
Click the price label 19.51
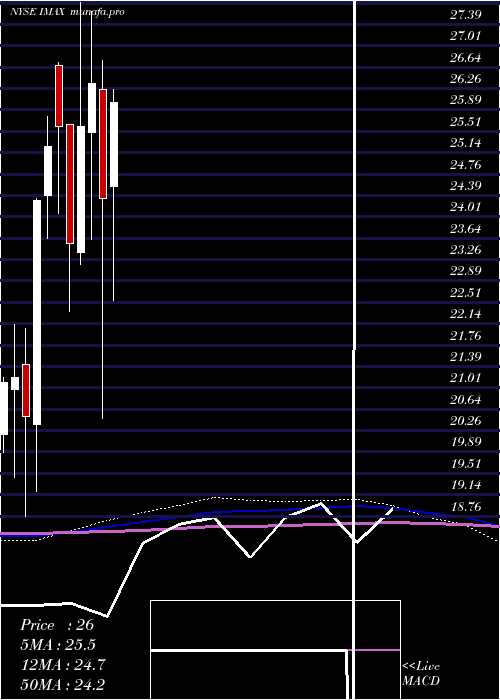[x=465, y=463]
